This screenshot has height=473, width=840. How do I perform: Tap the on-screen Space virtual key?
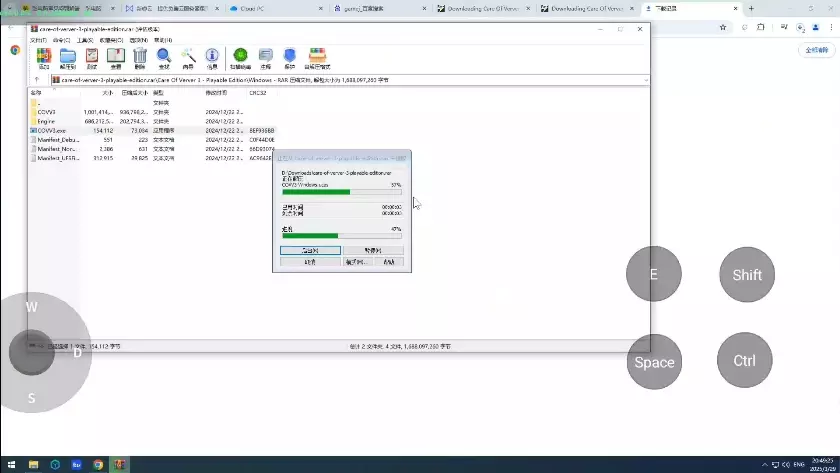point(654,362)
